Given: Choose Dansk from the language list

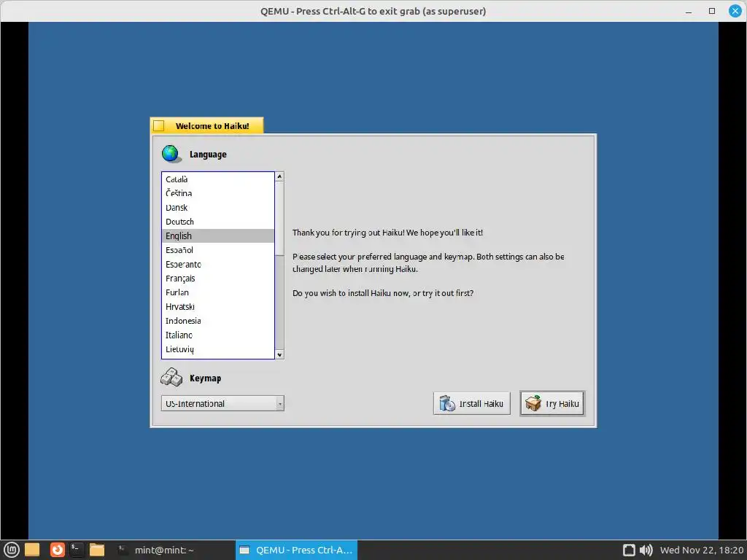Looking at the screenshot, I should (217, 208).
